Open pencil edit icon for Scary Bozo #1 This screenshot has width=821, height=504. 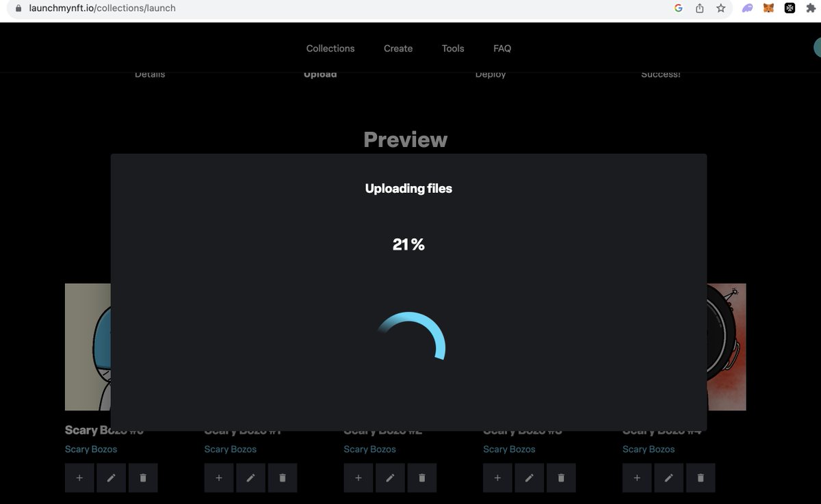click(x=250, y=478)
